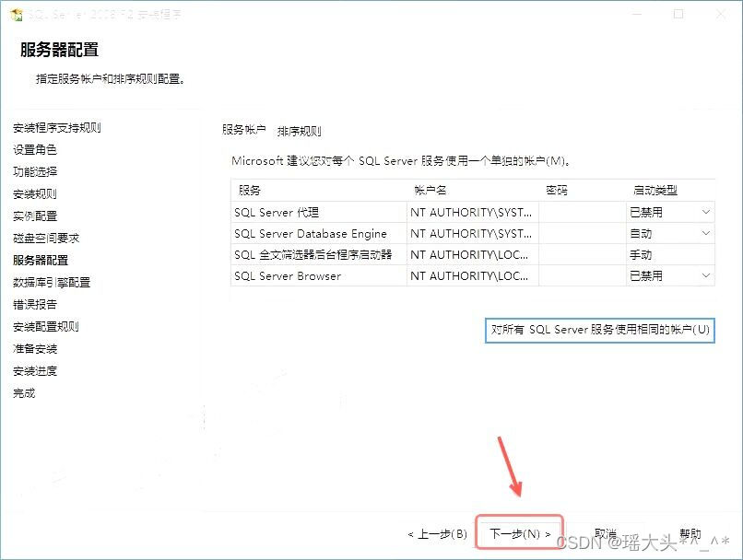The image size is (743, 560).
Task: Select the SQL 全文筛选器后台程序启动器 service row
Action: point(472,255)
